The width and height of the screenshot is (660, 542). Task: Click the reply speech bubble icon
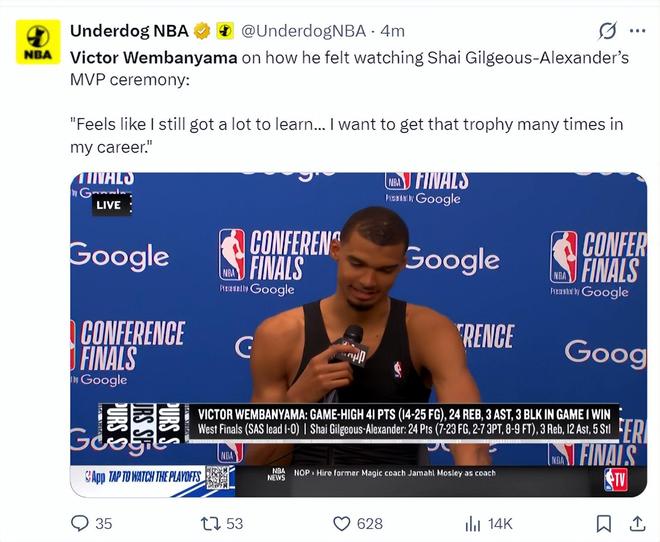coord(80,523)
